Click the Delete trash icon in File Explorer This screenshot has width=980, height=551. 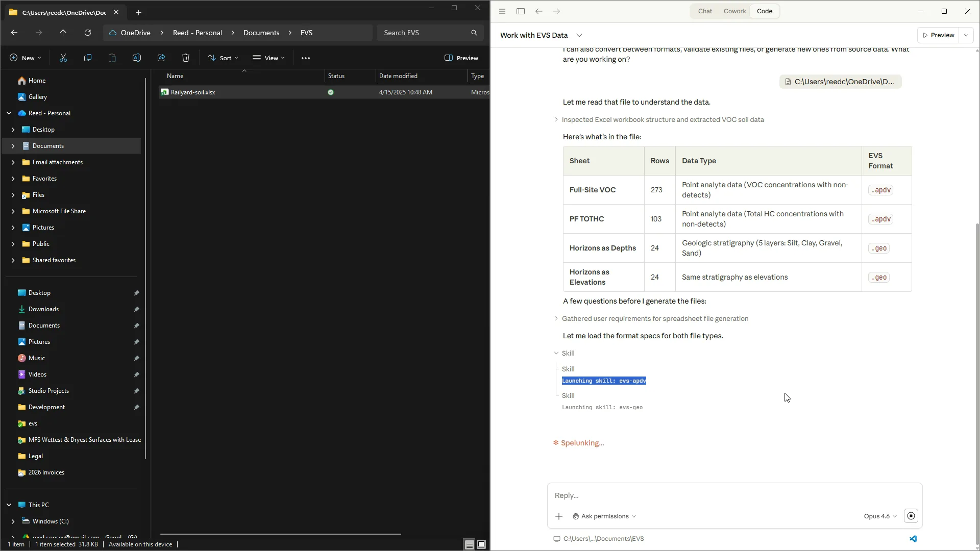[x=186, y=58]
